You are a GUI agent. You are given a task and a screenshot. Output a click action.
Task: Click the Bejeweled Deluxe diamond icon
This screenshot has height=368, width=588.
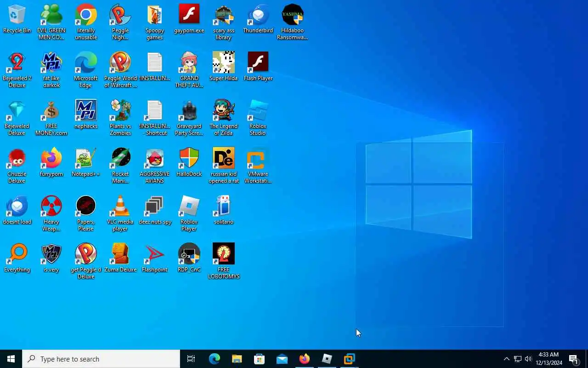[17, 118]
